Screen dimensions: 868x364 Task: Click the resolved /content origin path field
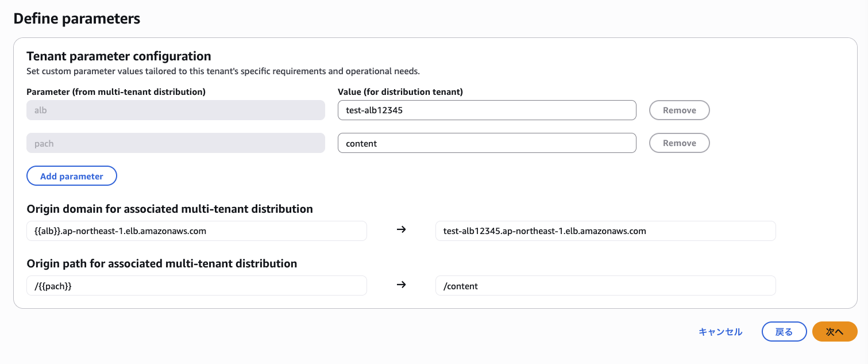click(x=605, y=286)
